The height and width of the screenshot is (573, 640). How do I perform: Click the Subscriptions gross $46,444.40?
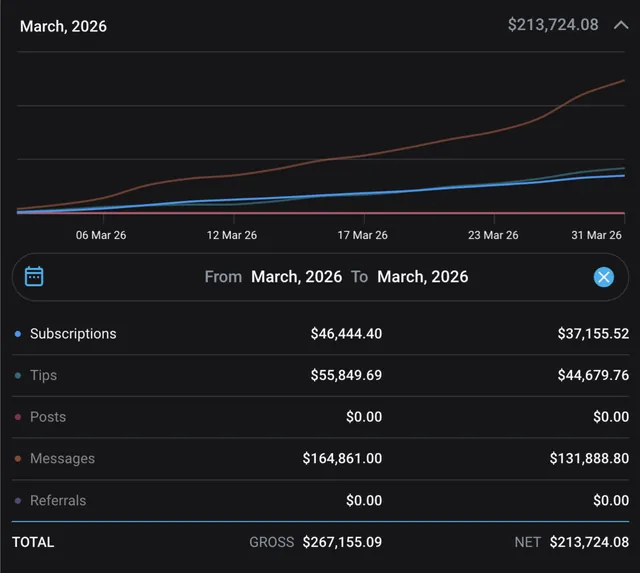(x=346, y=333)
